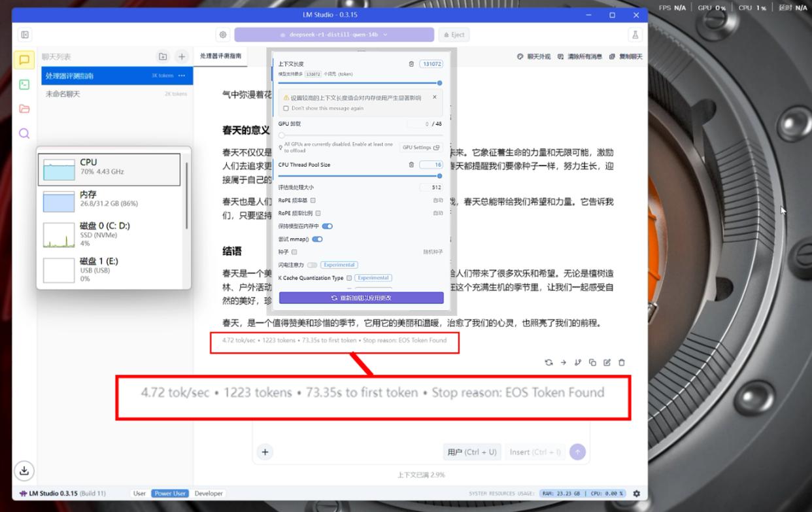Click the Eject model button
Image resolution: width=812 pixels, height=512 pixels.
point(454,35)
